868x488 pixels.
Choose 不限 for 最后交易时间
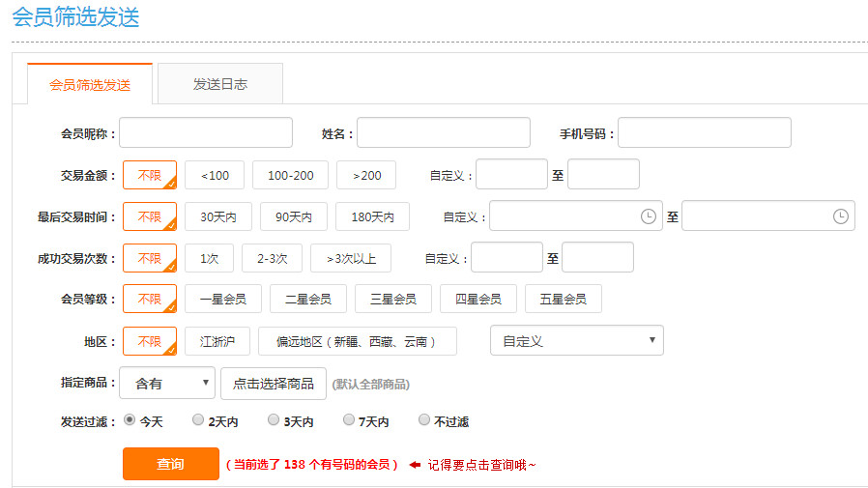click(x=150, y=216)
